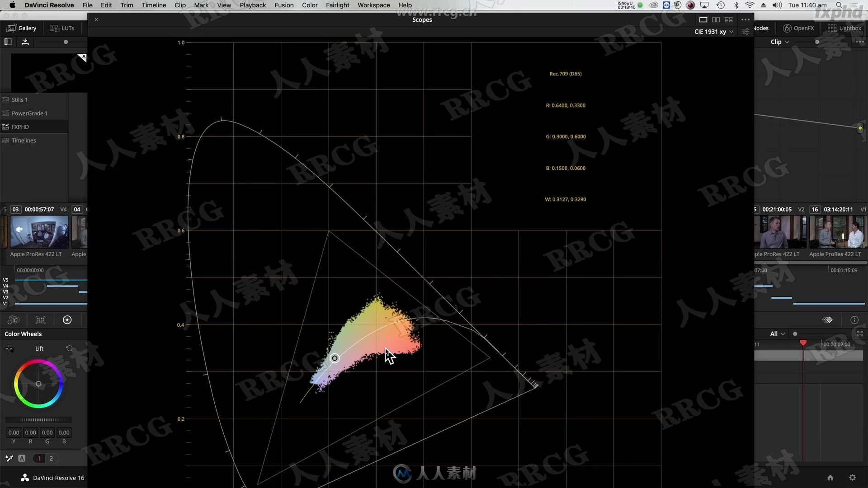Expand the keyframe editor panel
Viewport: 868px width, 488px height.
(x=860, y=334)
